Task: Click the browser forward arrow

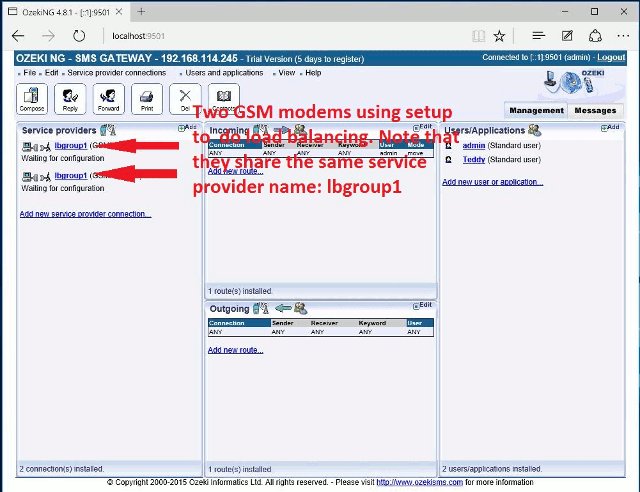Action: (48, 36)
